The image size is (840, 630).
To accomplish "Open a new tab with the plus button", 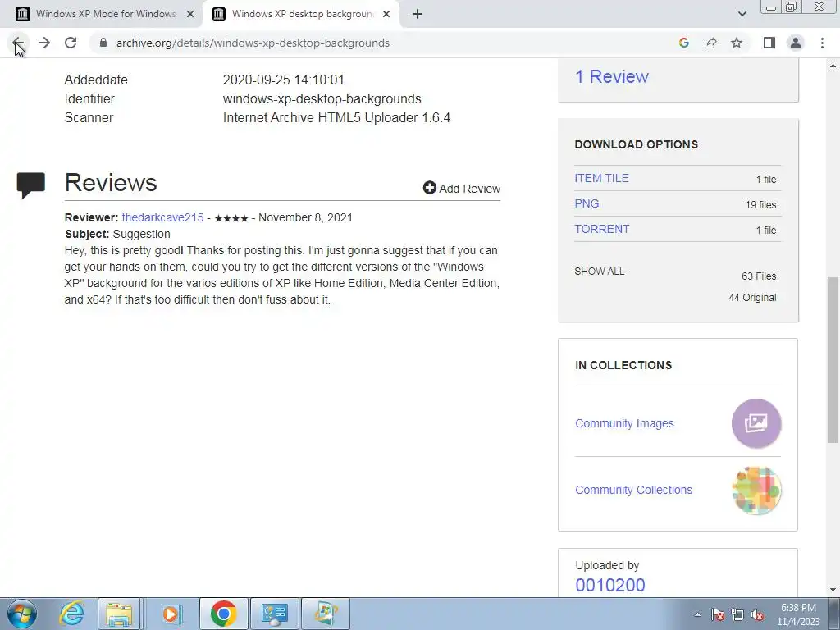I will coord(418,14).
